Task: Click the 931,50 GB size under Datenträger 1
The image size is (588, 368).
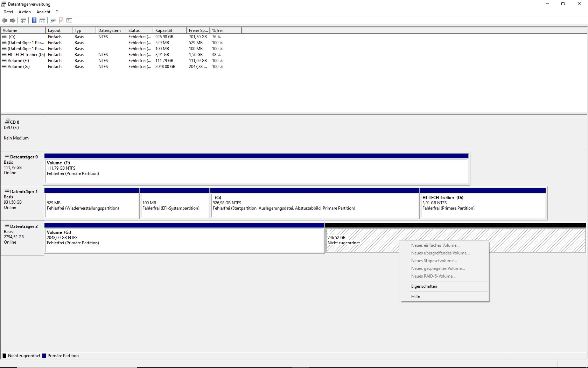Action: click(13, 202)
